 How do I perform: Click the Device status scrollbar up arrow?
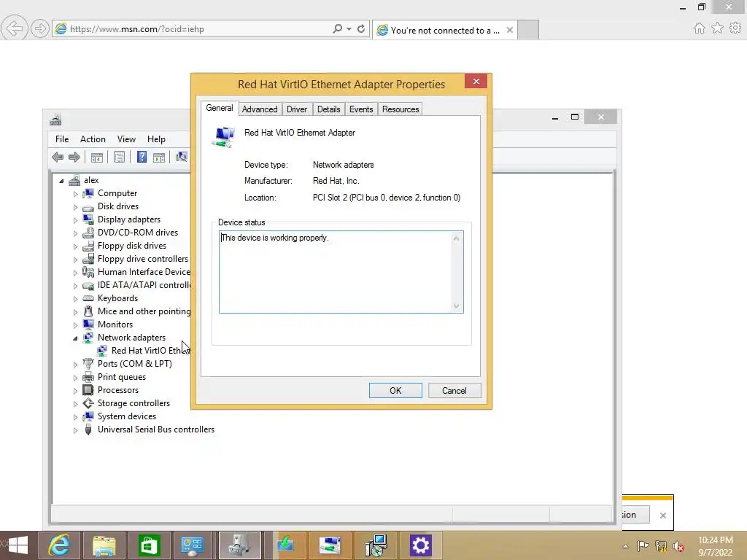point(457,238)
